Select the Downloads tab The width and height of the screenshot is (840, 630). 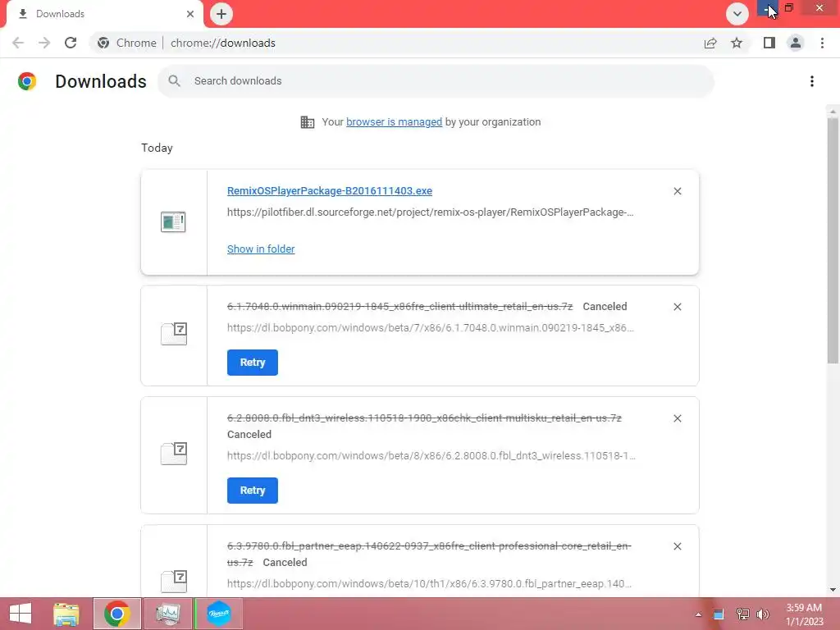pyautogui.click(x=105, y=14)
